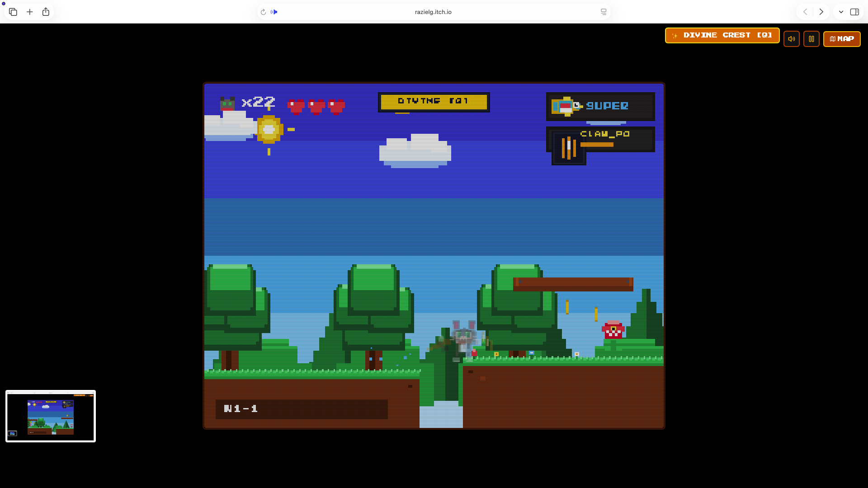Go back to the previous page
Image resolution: width=868 pixels, height=488 pixels.
(805, 12)
